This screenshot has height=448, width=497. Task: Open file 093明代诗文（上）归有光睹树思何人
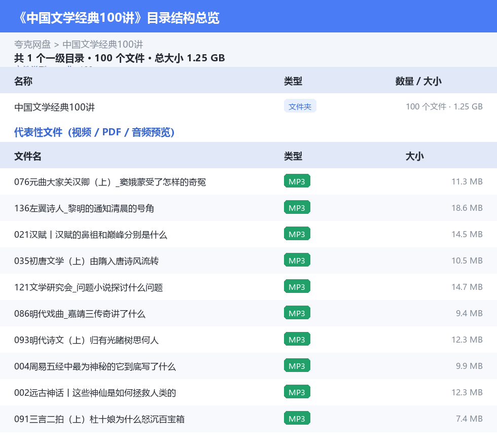click(x=86, y=340)
